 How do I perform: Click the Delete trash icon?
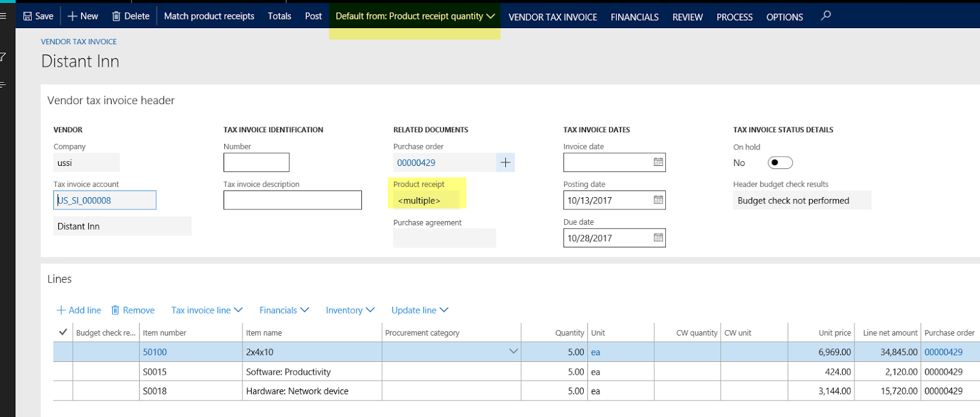point(116,16)
